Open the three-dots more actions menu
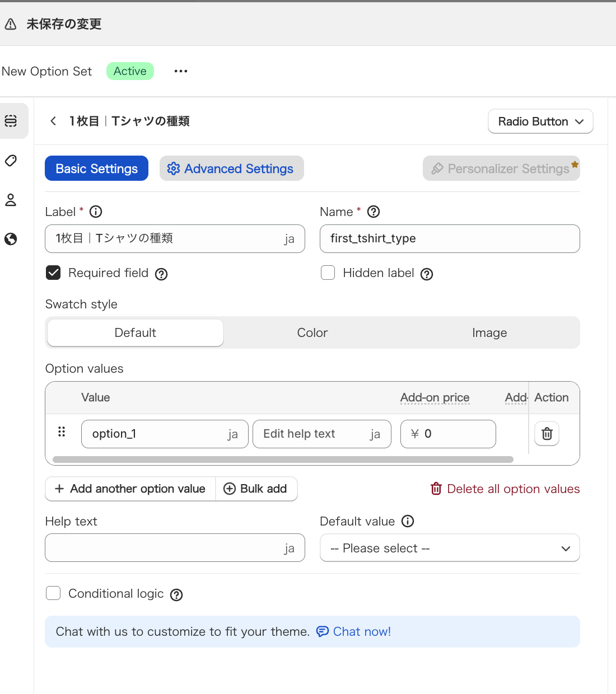Image resolution: width=616 pixels, height=694 pixels. click(180, 71)
